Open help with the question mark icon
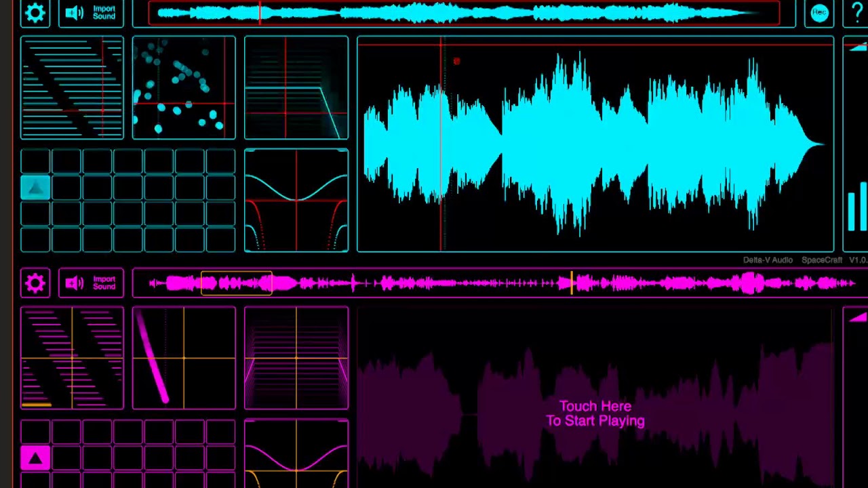Viewport: 868px width, 488px height. click(x=857, y=13)
